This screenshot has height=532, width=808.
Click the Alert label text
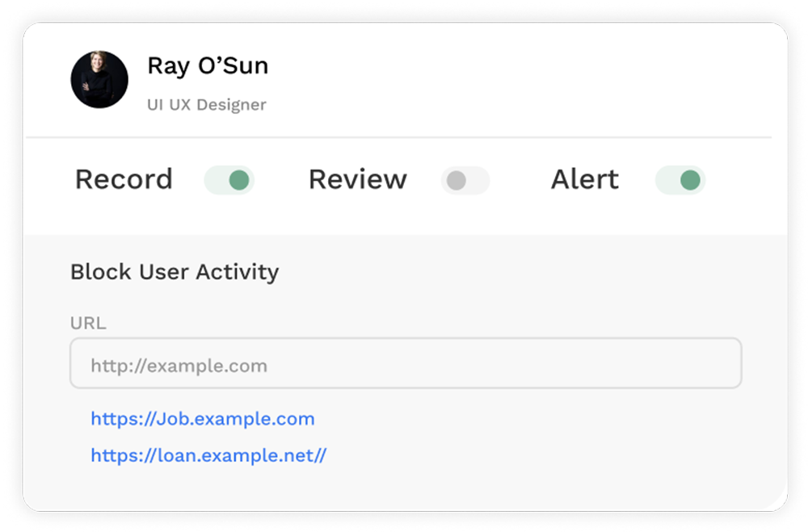(583, 180)
